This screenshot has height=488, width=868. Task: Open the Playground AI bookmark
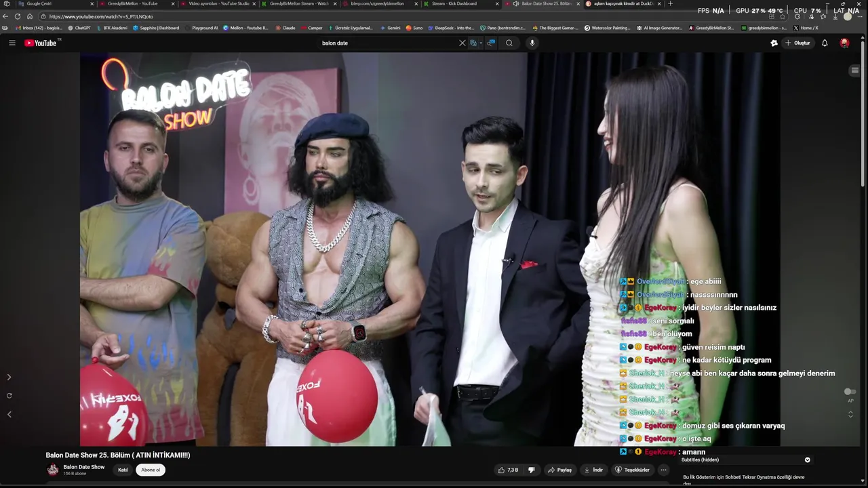[x=201, y=28]
